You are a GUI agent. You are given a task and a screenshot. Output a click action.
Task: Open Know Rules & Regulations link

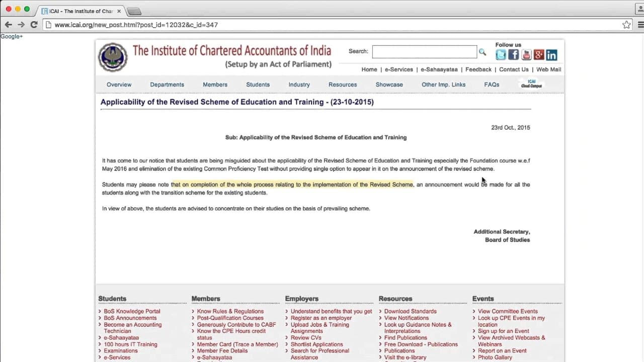[x=230, y=311]
